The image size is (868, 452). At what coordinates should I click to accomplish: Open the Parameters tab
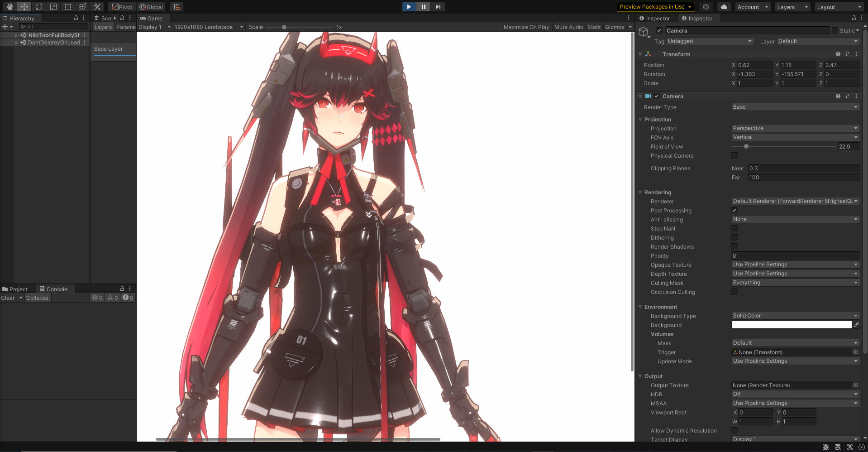[125, 27]
